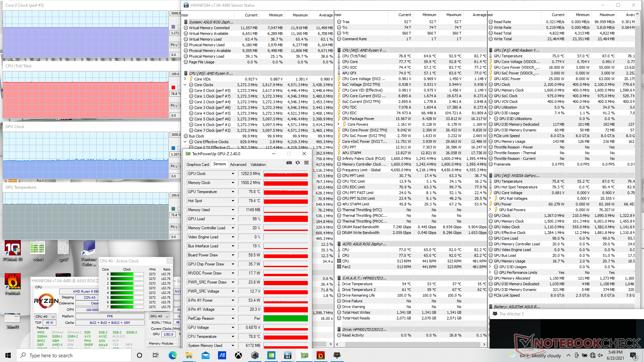Image resolution: width=644 pixels, height=362 pixels.
Task: Click the Cortana circle on the taskbar
Action: point(140,355)
